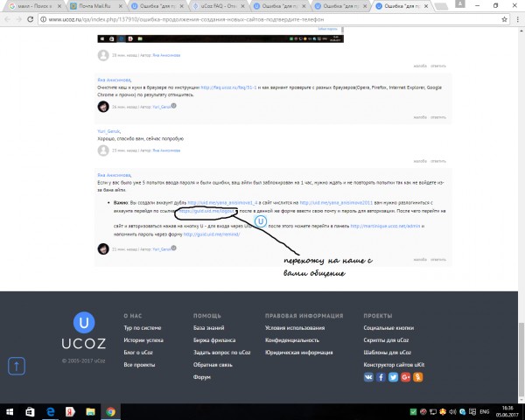Switch the ENG input language indicator

[x=485, y=411]
